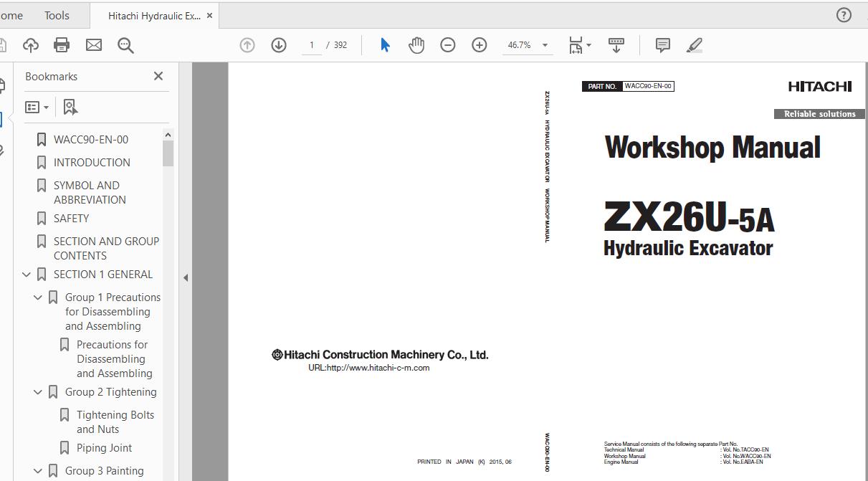The image size is (868, 481).
Task: Collapse the navigation pane arrow
Action: (185, 277)
